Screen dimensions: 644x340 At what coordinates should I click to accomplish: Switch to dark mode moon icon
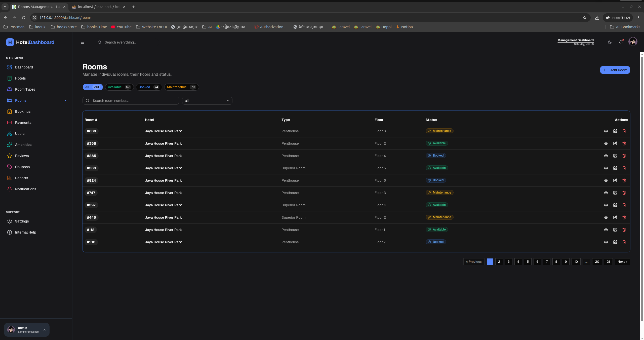pyautogui.click(x=610, y=42)
